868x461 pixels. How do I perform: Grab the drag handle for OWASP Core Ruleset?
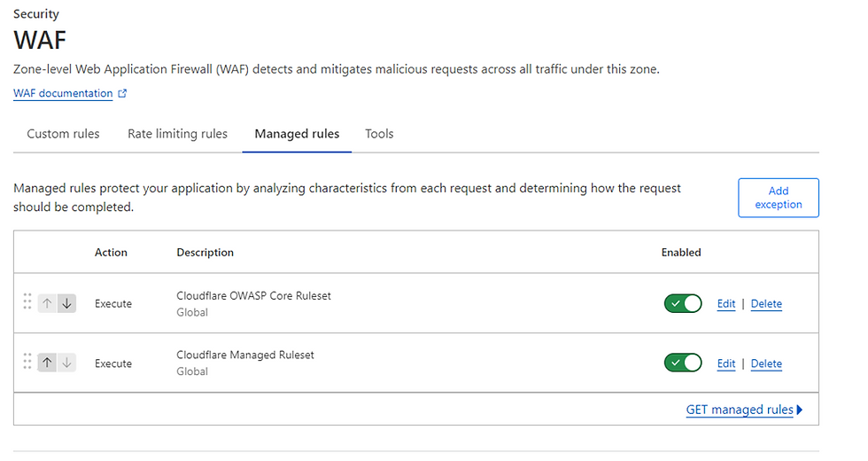click(27, 303)
